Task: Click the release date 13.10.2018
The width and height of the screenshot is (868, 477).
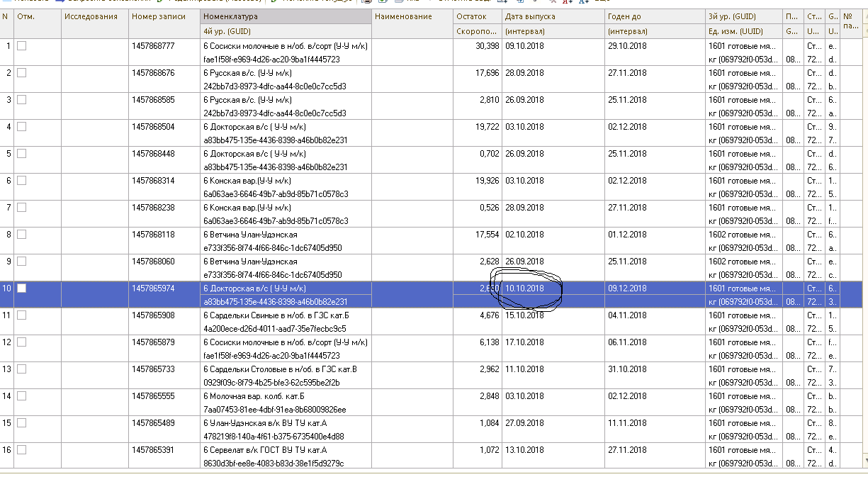Action: coord(525,450)
